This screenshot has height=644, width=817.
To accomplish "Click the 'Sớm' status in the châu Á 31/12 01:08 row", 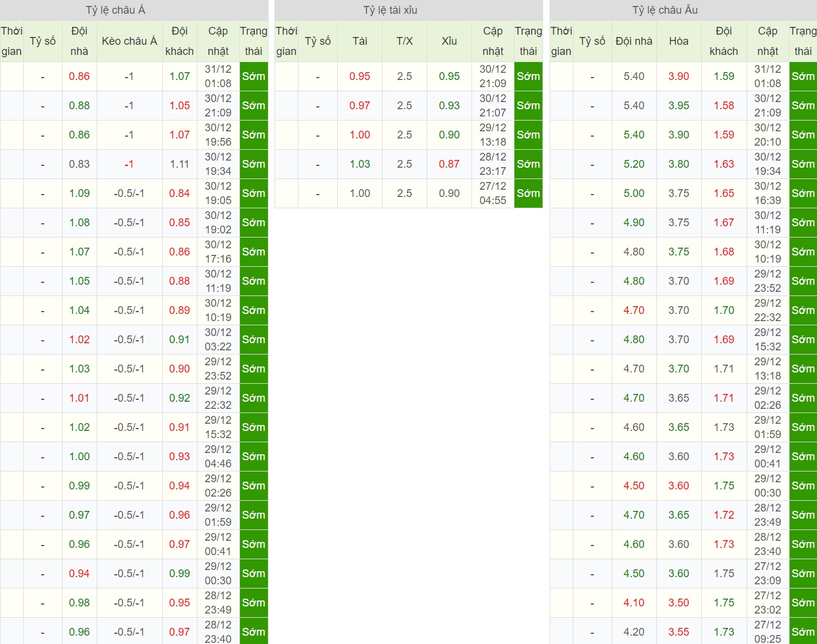I will point(254,76).
